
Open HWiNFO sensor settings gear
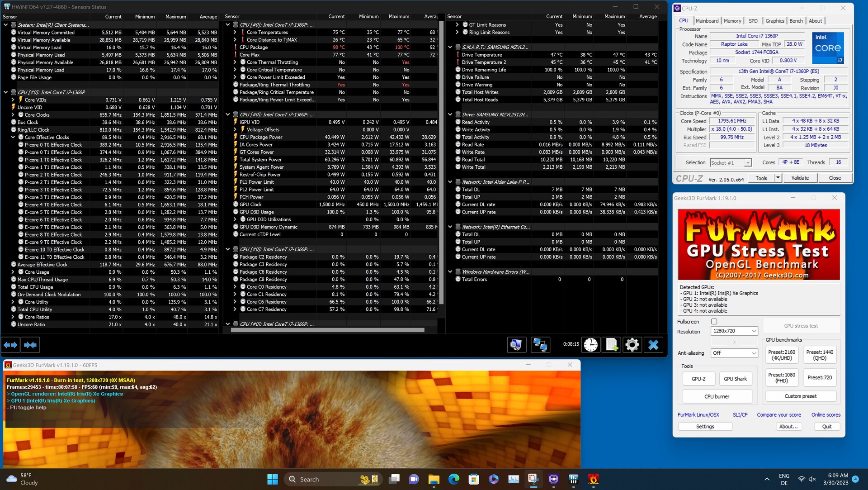pyautogui.click(x=632, y=345)
